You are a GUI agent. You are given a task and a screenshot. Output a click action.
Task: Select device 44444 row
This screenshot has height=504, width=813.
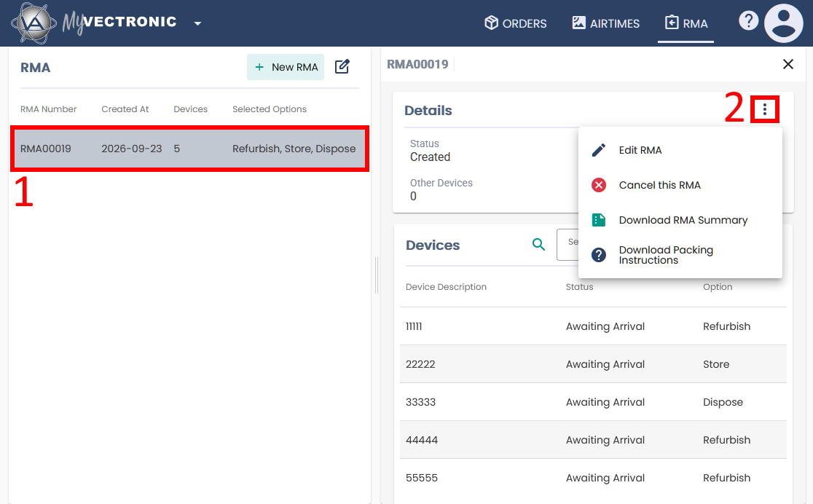(x=593, y=440)
